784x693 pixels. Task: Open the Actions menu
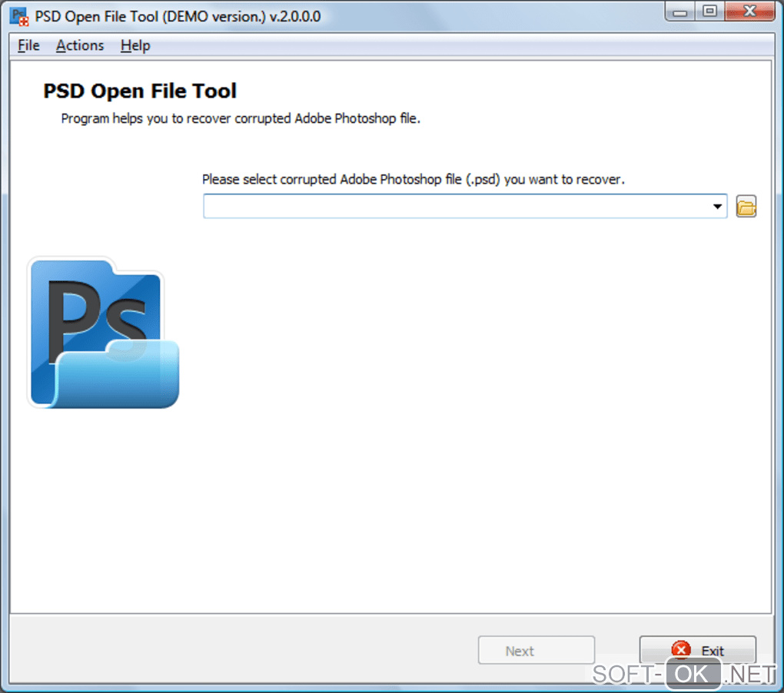80,45
